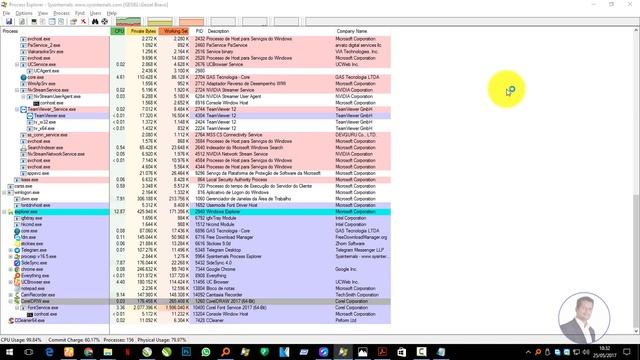
Task: Open the Options menu
Action: tap(24, 13)
